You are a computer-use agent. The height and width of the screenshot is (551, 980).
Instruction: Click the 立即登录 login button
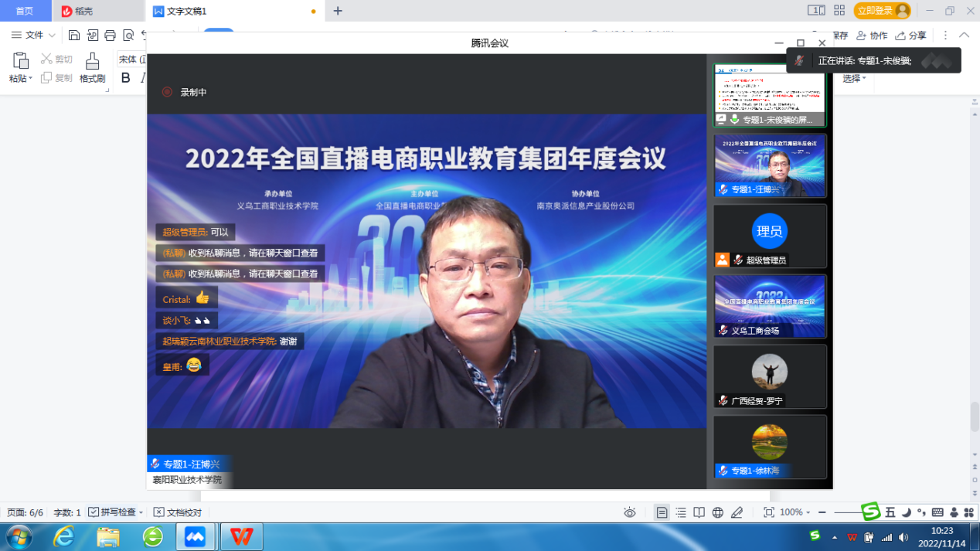(x=881, y=11)
